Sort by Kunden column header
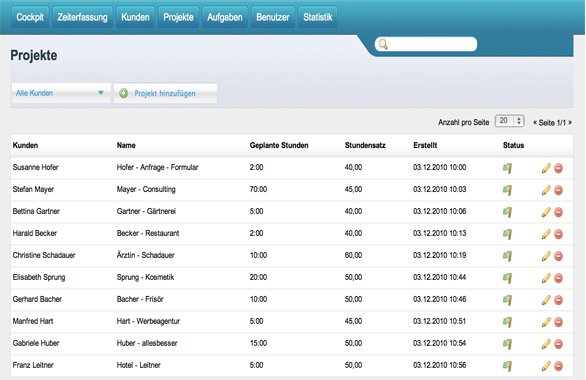The height and width of the screenshot is (380, 586). click(25, 145)
